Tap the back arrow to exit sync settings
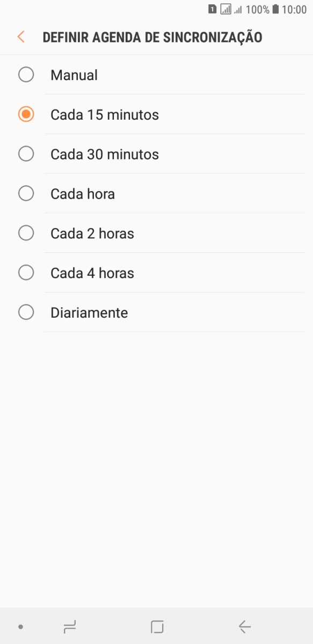This screenshot has height=644, width=313. tap(20, 36)
